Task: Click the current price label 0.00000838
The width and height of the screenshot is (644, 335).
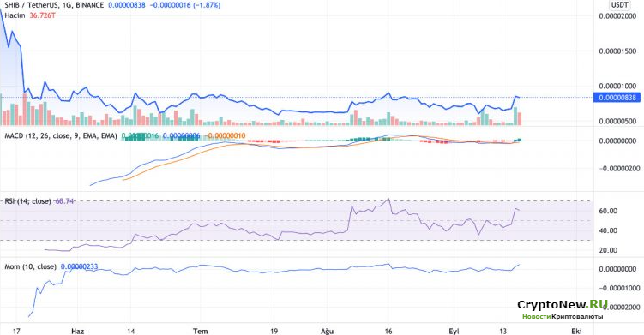Action: click(617, 98)
